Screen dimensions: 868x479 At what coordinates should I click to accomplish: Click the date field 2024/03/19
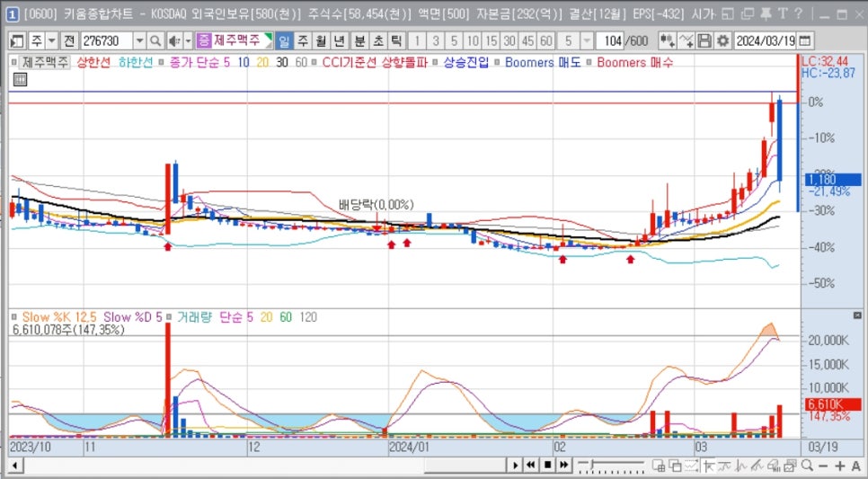pyautogui.click(x=765, y=40)
